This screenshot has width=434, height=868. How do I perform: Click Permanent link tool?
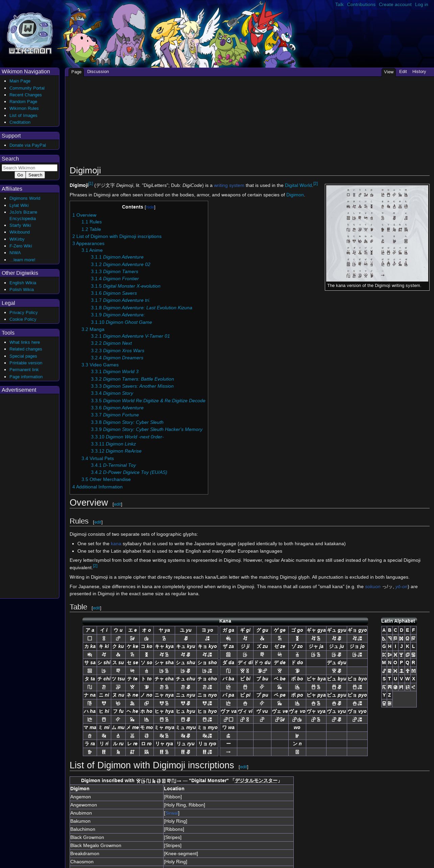[x=24, y=370]
